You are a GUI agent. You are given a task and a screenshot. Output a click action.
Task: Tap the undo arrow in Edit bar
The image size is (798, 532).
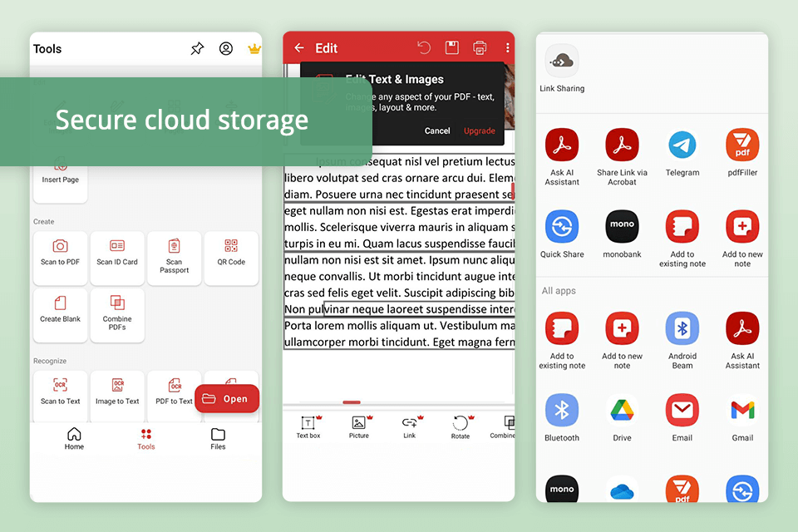[x=423, y=48]
